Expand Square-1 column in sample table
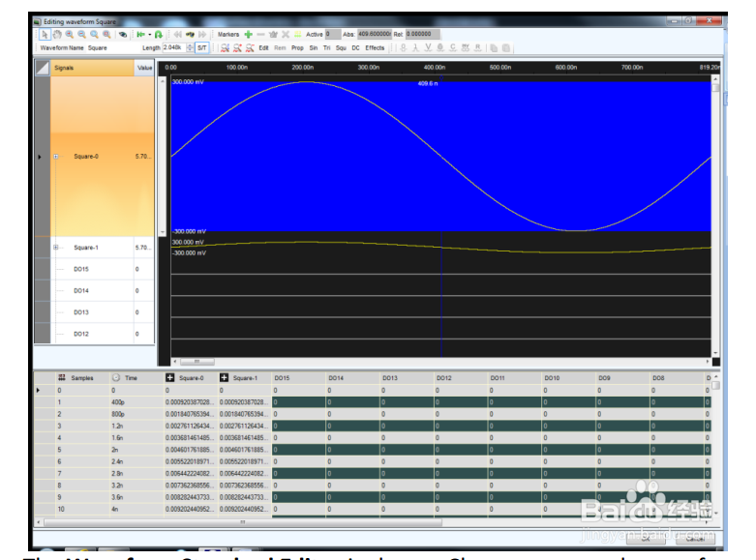The image size is (756, 560). (x=224, y=377)
